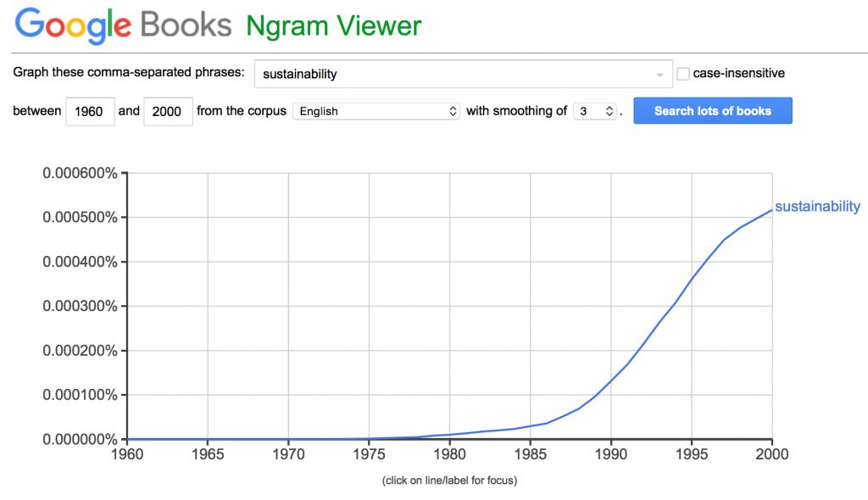Open the English corpus dropdown
This screenshot has height=500, width=868.
(376, 111)
